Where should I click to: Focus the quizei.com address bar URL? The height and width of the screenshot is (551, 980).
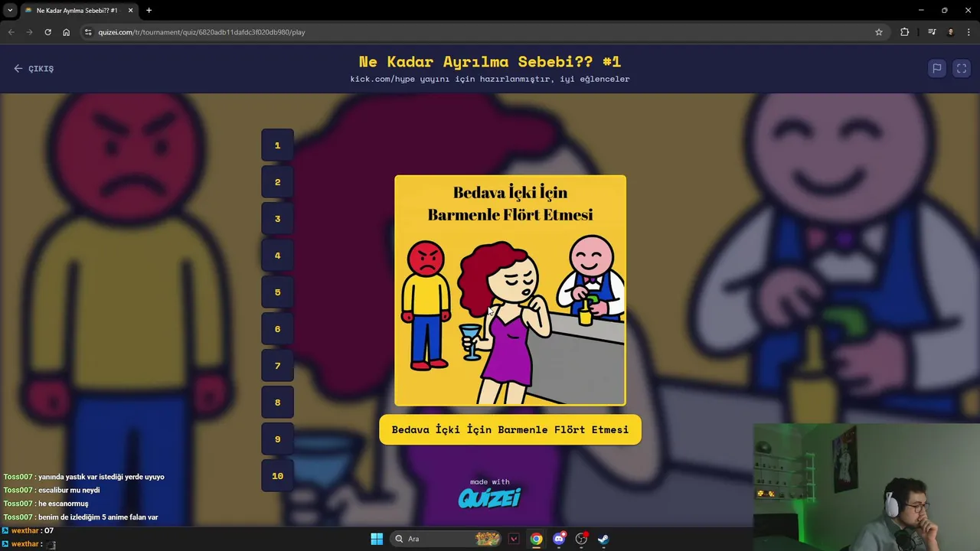tap(201, 32)
